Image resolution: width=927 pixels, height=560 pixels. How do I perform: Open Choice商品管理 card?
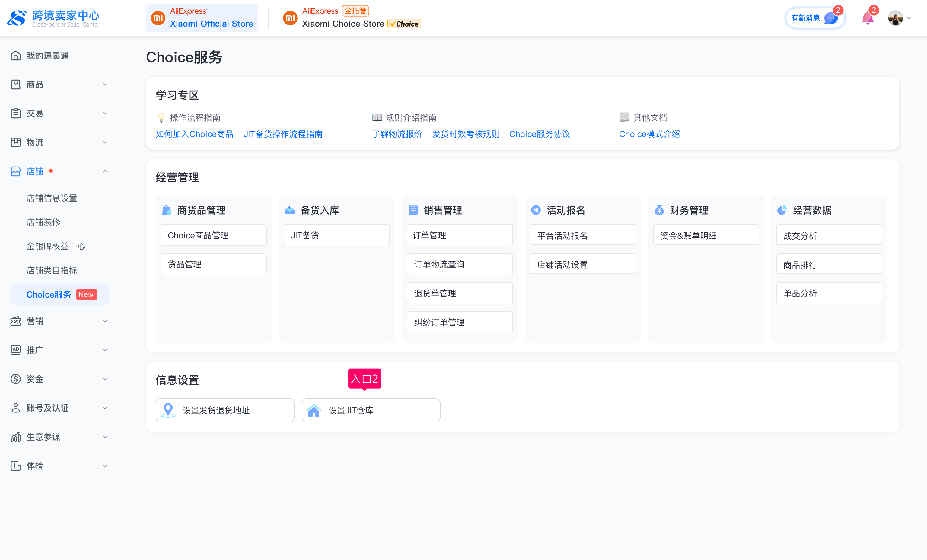pos(213,235)
